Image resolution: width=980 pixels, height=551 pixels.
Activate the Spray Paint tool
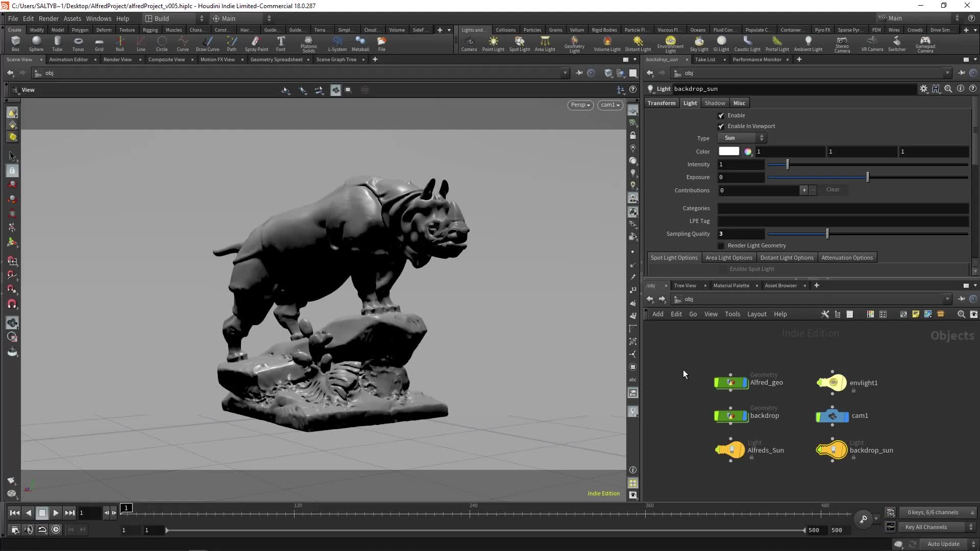click(x=256, y=44)
